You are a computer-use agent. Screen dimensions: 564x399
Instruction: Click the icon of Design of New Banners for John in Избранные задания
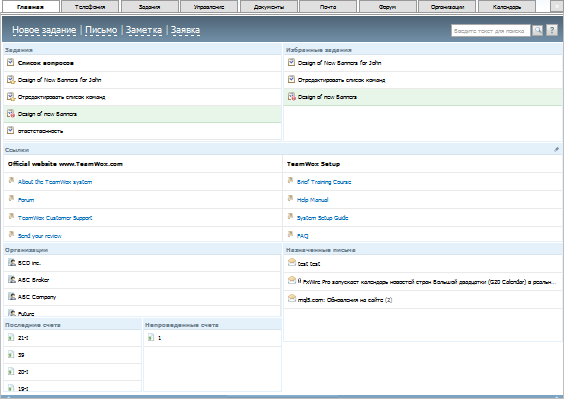pyautogui.click(x=291, y=63)
